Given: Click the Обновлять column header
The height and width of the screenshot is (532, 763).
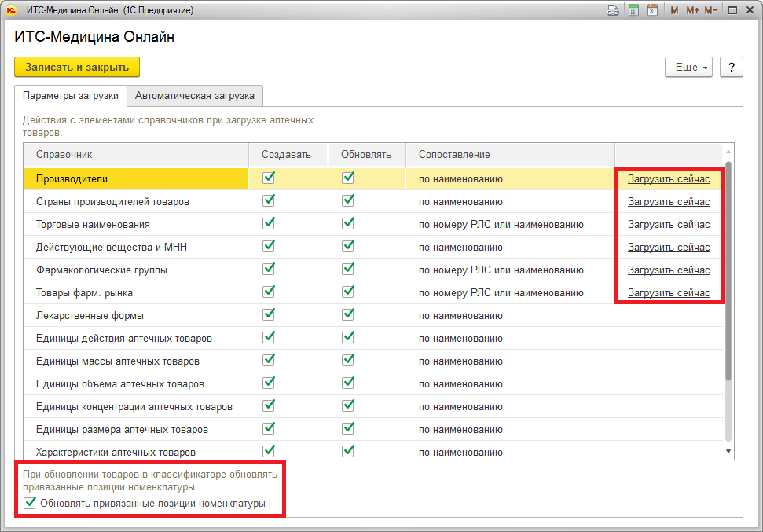Looking at the screenshot, I should pos(367,155).
